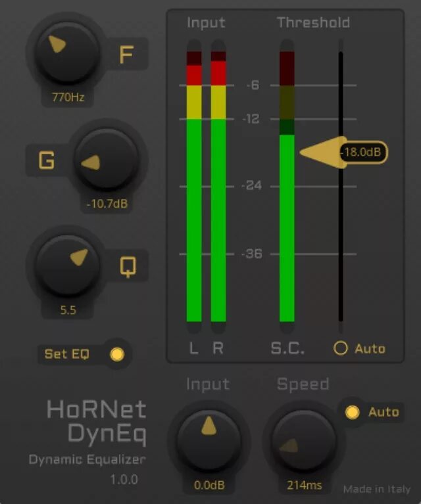Toggle the Speed Auto button

(x=352, y=412)
